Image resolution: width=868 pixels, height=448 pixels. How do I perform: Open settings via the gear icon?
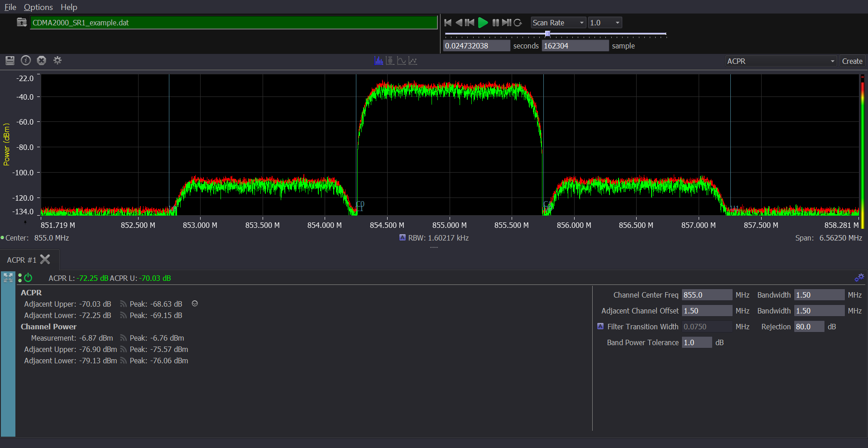[x=58, y=60]
